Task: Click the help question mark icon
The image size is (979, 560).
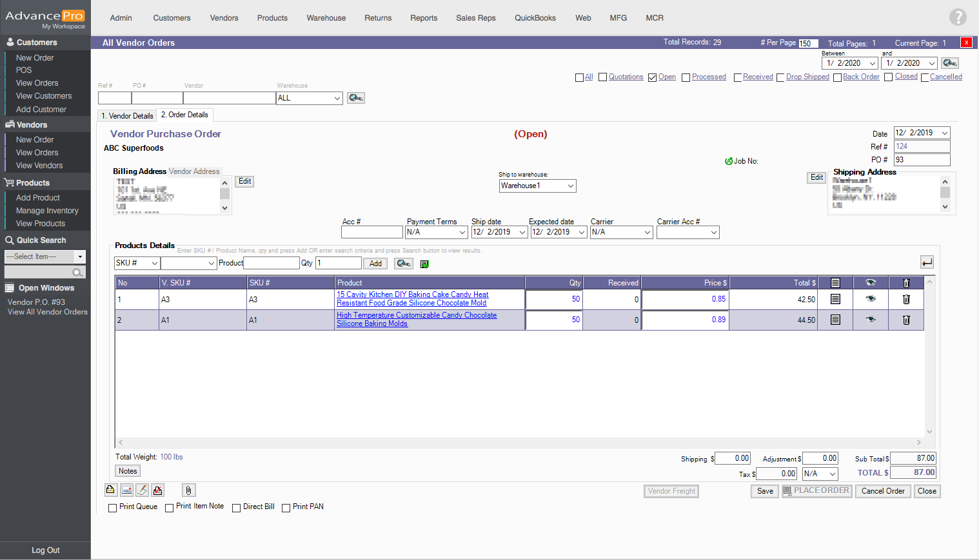Action: click(958, 17)
